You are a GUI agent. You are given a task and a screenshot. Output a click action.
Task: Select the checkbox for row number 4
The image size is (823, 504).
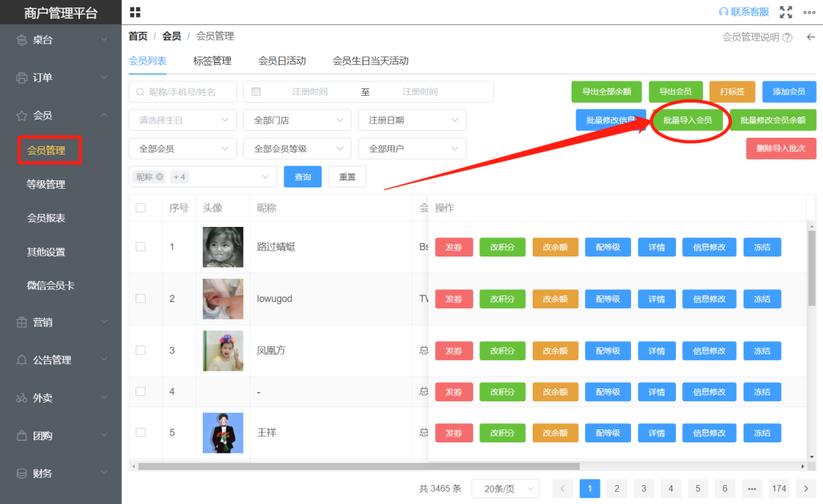141,391
